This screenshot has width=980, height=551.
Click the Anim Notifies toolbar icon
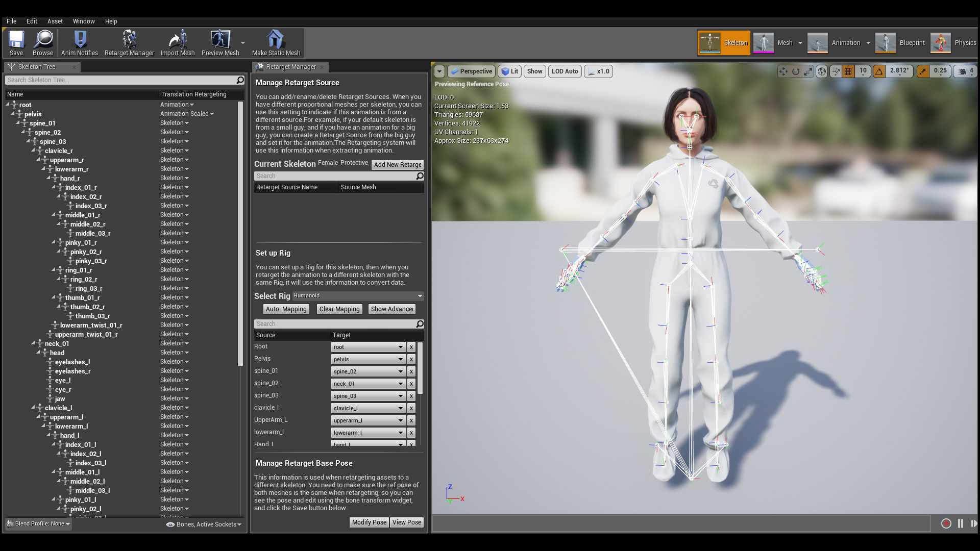pos(80,40)
